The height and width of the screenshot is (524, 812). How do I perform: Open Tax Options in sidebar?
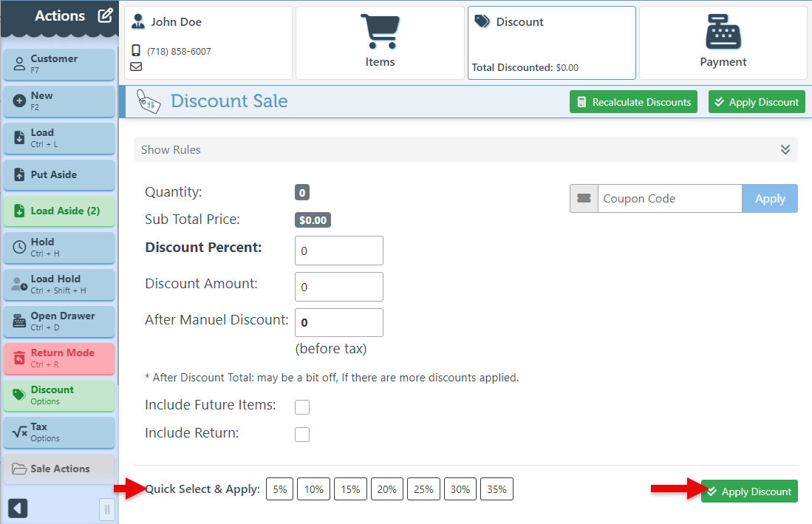pyautogui.click(x=59, y=432)
